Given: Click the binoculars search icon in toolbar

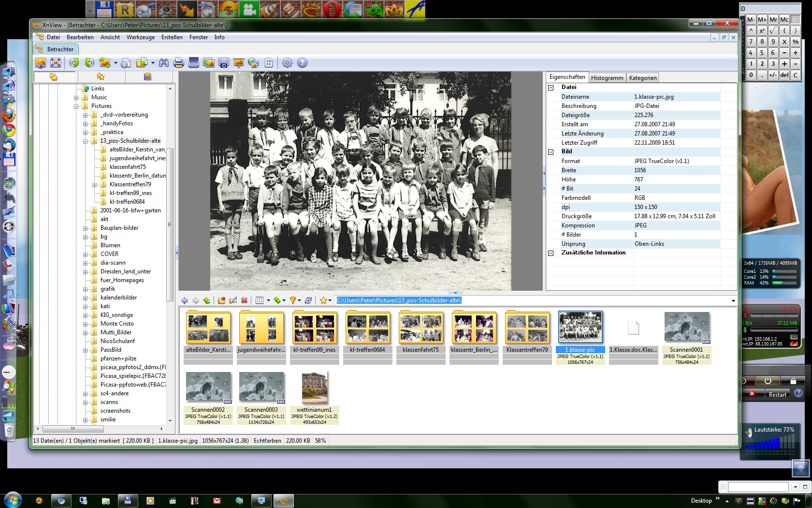Looking at the screenshot, I should click(x=164, y=63).
